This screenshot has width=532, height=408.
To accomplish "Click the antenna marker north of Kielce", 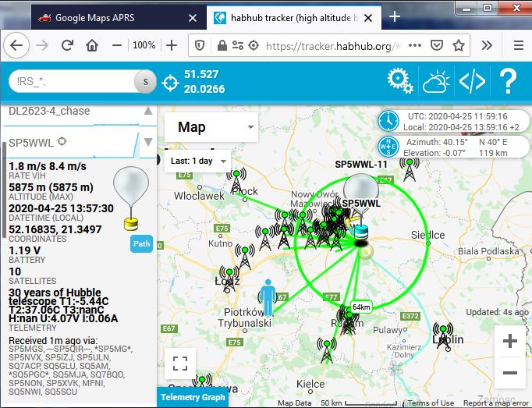I will (x=327, y=351).
